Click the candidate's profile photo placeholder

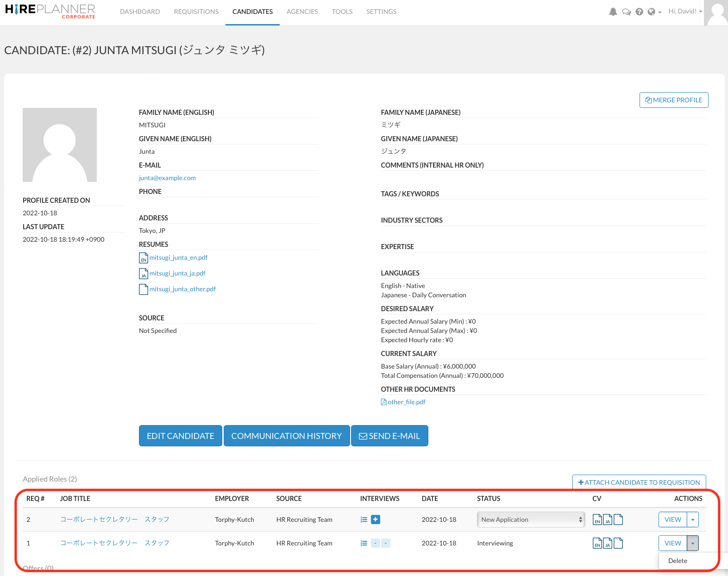(x=60, y=145)
